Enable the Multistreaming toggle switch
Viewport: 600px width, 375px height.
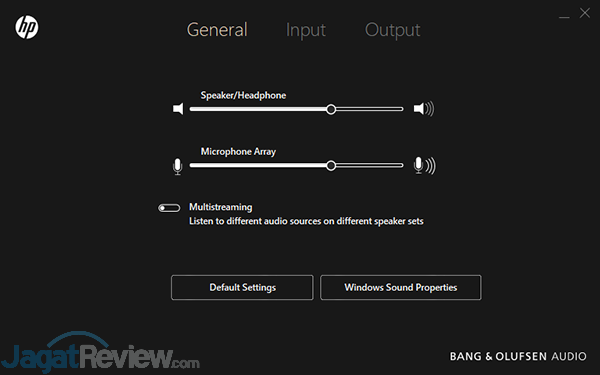click(169, 208)
